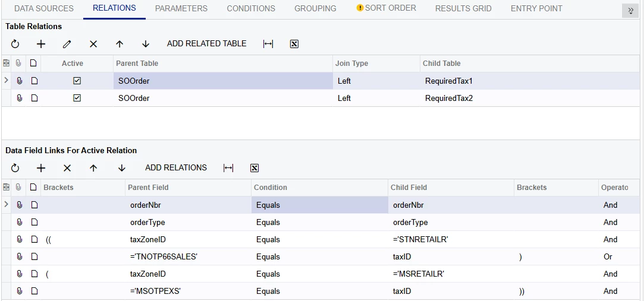
Task: Select opening brackets '((' cell
Action: pos(83,239)
